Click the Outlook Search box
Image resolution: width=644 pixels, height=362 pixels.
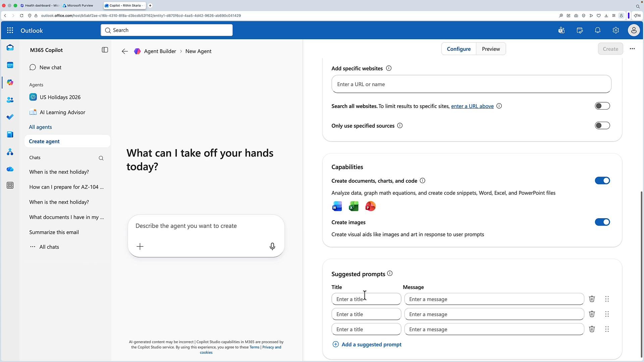(x=166, y=30)
